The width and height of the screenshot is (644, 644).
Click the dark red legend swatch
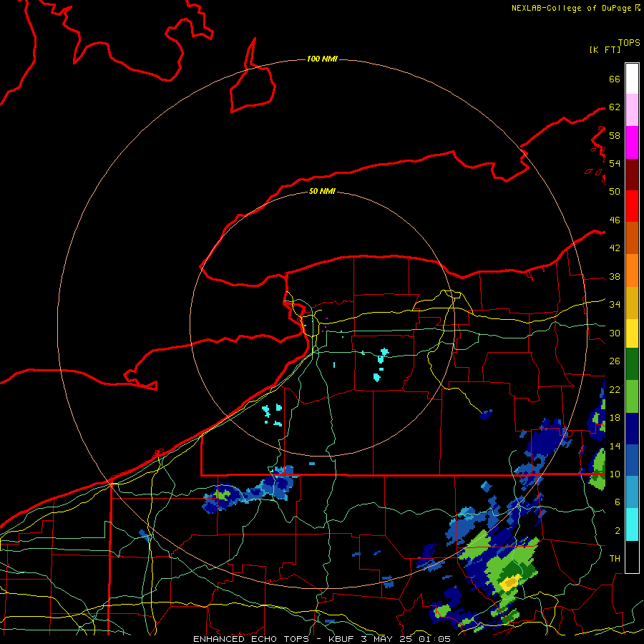pyautogui.click(x=632, y=175)
